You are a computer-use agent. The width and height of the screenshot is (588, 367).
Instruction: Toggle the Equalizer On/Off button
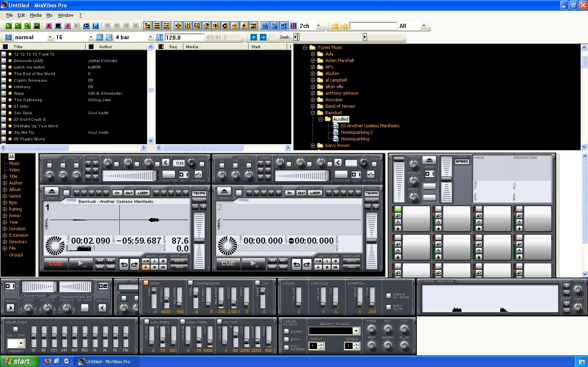click(16, 329)
